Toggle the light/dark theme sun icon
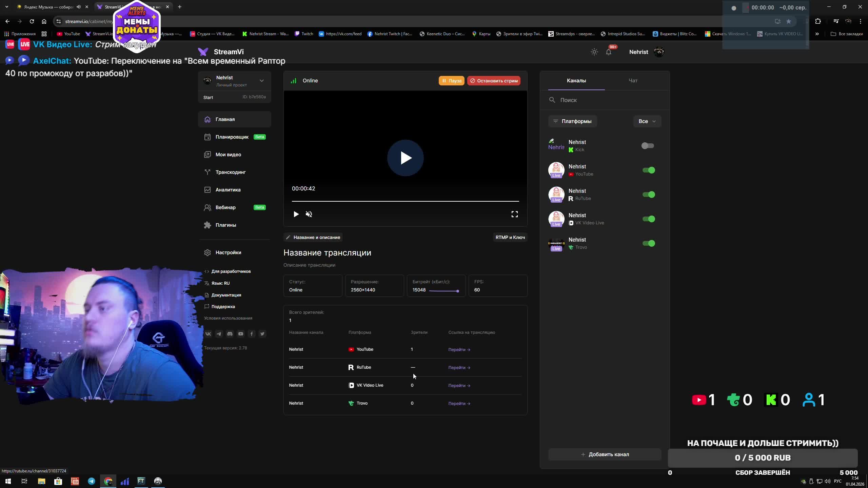Viewport: 868px width, 488px height. [x=594, y=52]
